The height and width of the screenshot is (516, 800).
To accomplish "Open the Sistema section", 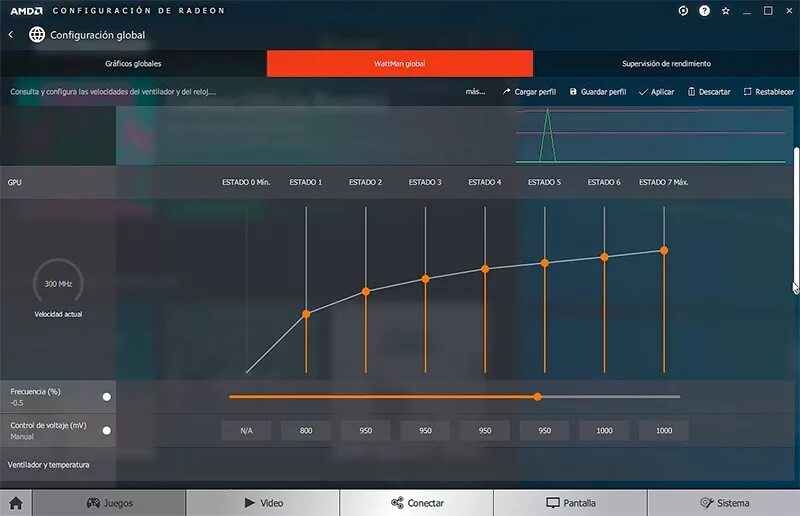I will tap(724, 503).
